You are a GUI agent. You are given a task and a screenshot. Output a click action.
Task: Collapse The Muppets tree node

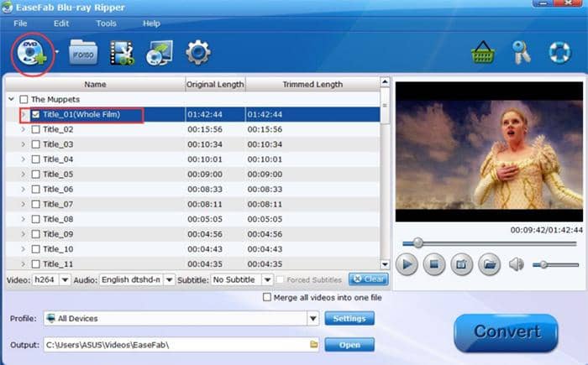click(x=11, y=99)
